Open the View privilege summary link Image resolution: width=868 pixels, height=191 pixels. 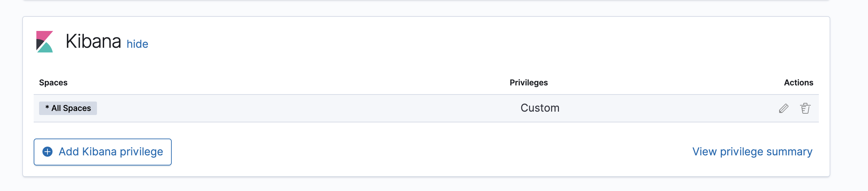pos(752,152)
